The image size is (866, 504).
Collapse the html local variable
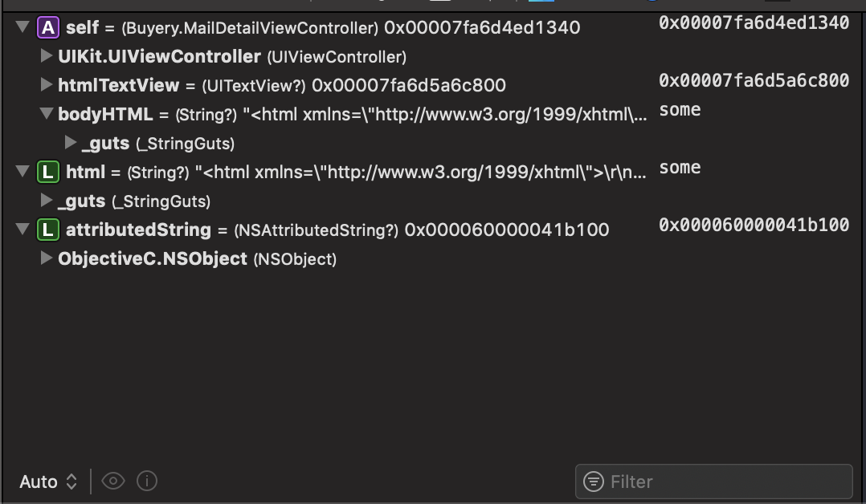coord(22,171)
